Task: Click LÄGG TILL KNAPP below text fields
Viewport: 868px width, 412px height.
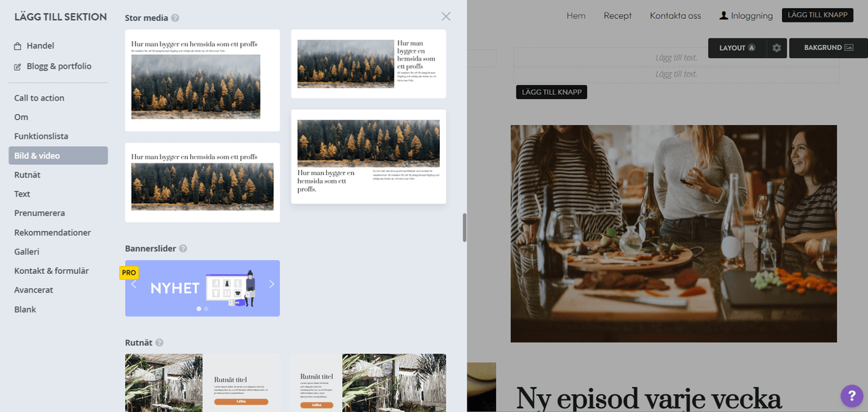Action: (x=551, y=92)
